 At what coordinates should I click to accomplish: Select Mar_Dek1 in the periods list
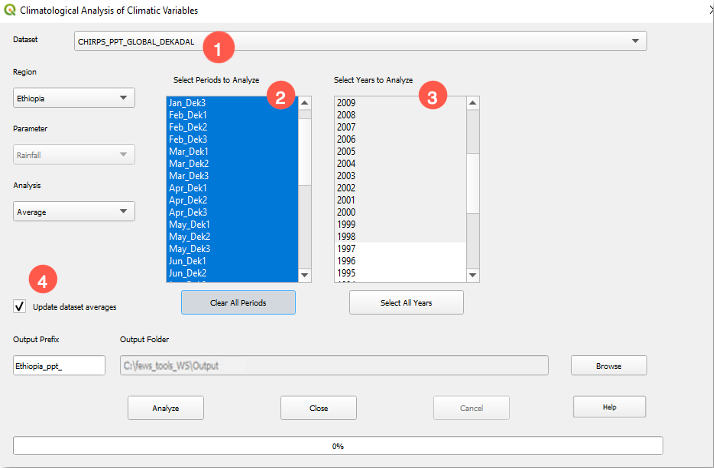(189, 151)
